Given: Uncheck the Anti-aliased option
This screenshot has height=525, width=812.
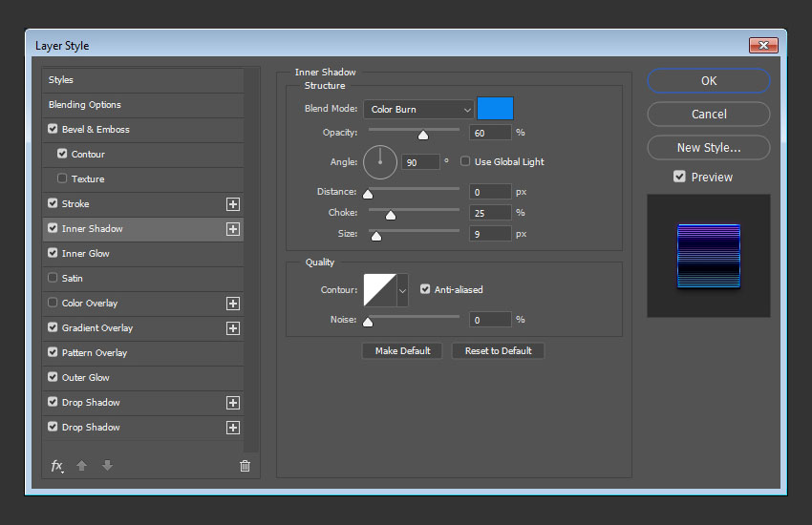Looking at the screenshot, I should pos(425,289).
